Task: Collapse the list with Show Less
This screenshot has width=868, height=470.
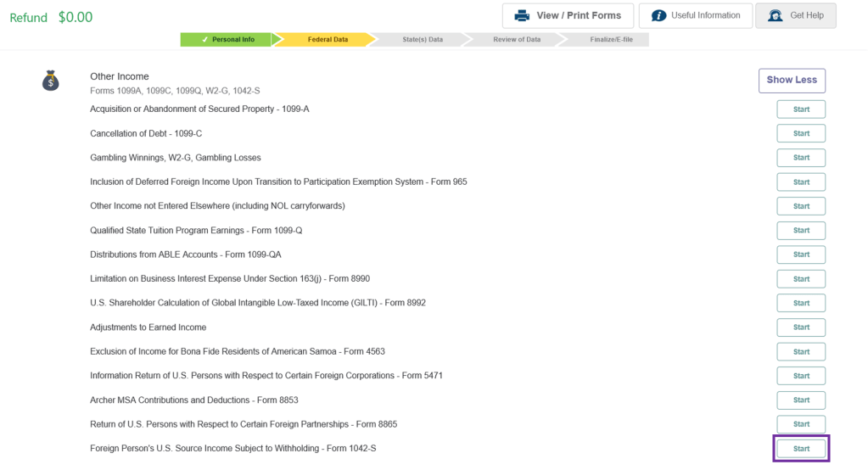Action: point(791,80)
